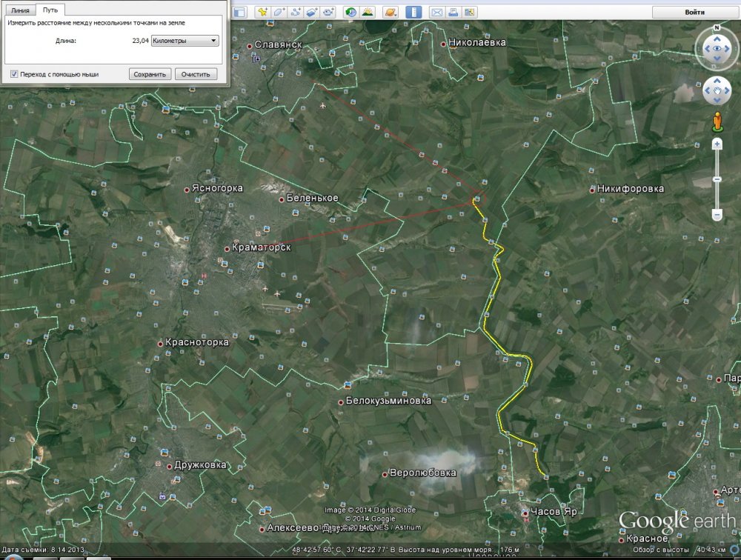Screen dimensions: 741x560
Task: Select the Add Polygon tool
Action: click(279, 13)
